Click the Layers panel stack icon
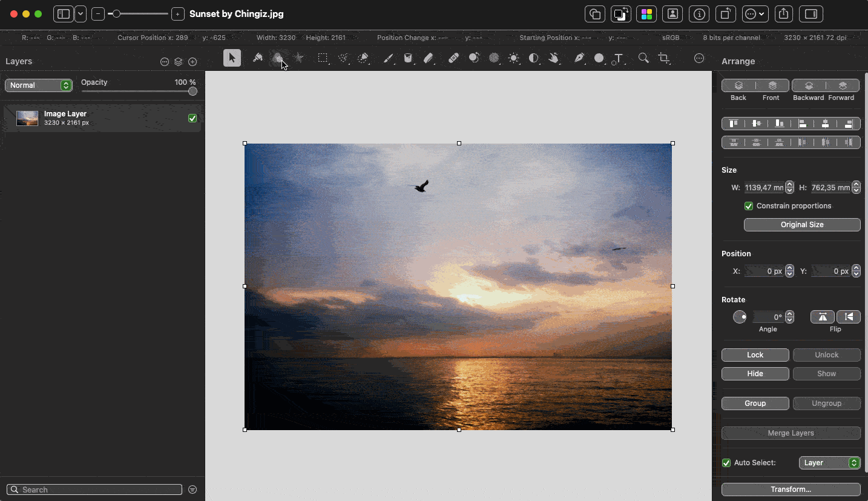868x501 pixels. click(179, 62)
